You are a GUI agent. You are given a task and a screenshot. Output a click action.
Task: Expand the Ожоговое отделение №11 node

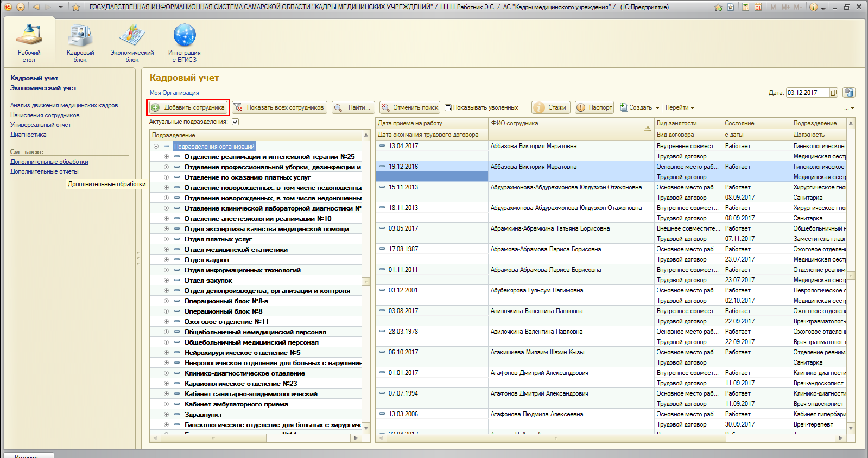pos(166,322)
